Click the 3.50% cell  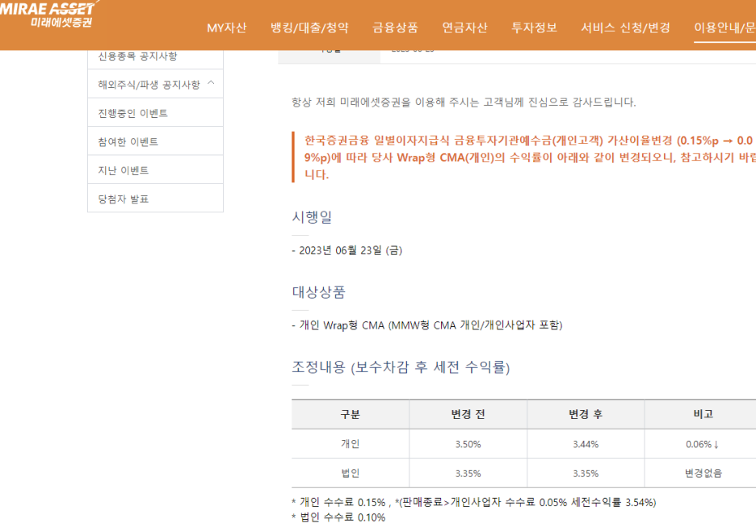(x=468, y=444)
